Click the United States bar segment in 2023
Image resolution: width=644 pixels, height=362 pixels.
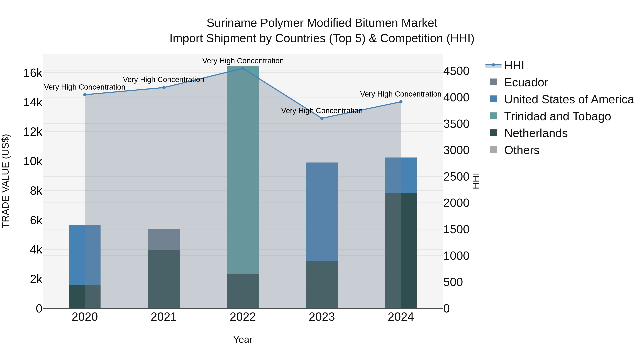pos(322,212)
